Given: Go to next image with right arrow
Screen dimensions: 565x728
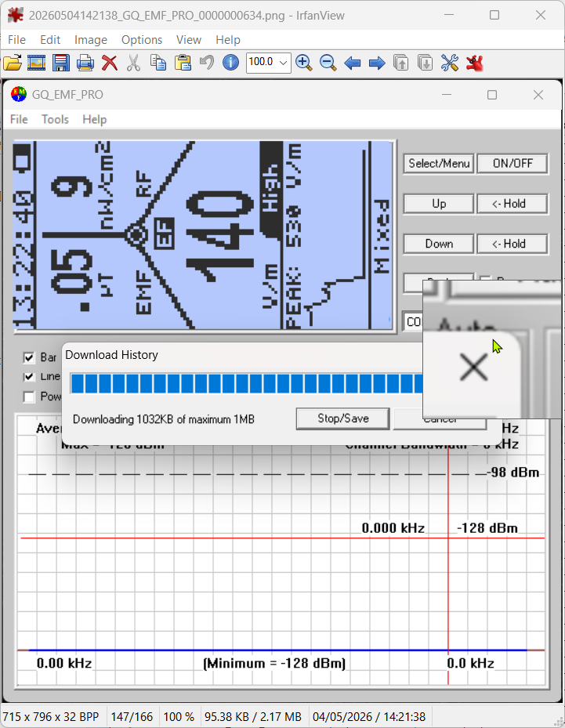Looking at the screenshot, I should (x=377, y=63).
